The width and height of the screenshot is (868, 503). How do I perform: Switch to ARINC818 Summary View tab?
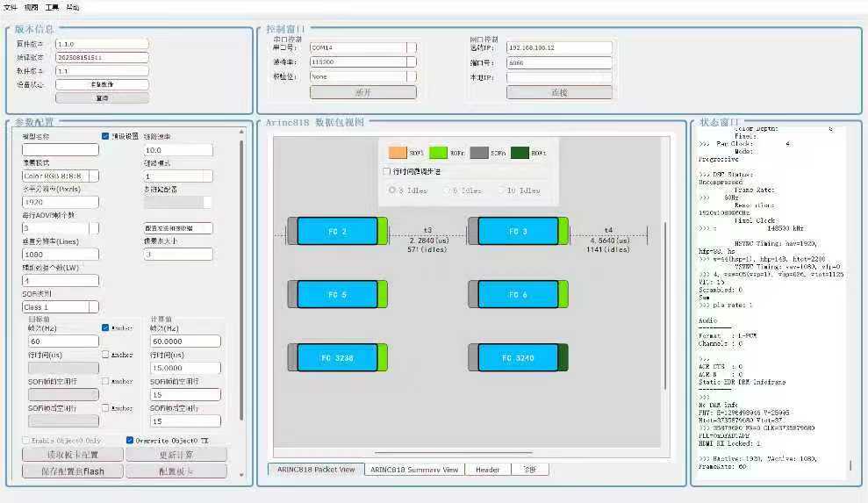pos(414,470)
